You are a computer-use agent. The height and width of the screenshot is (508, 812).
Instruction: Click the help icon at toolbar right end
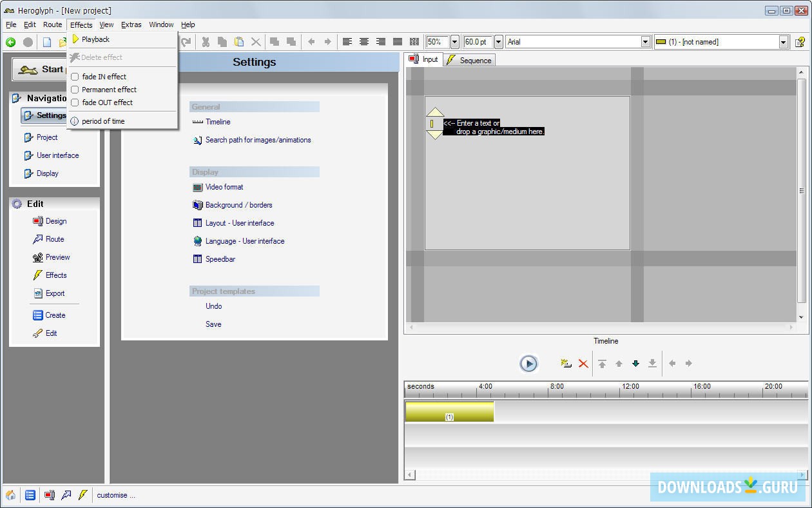pos(800,42)
